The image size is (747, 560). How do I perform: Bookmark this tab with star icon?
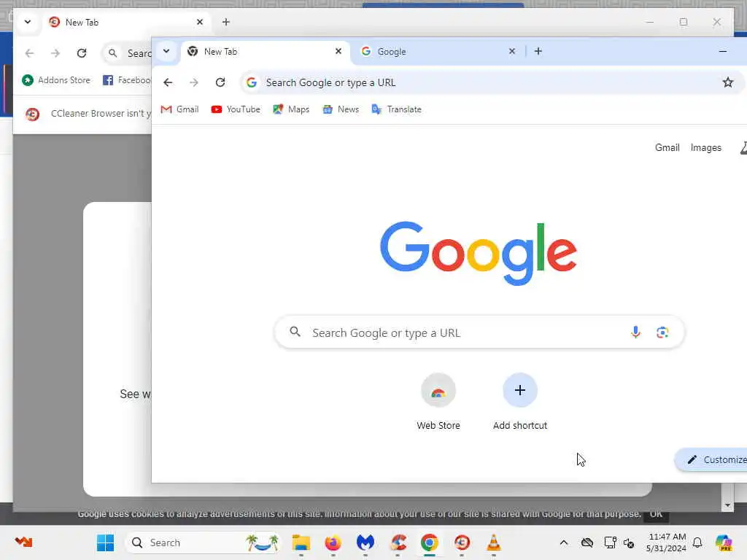click(x=727, y=82)
